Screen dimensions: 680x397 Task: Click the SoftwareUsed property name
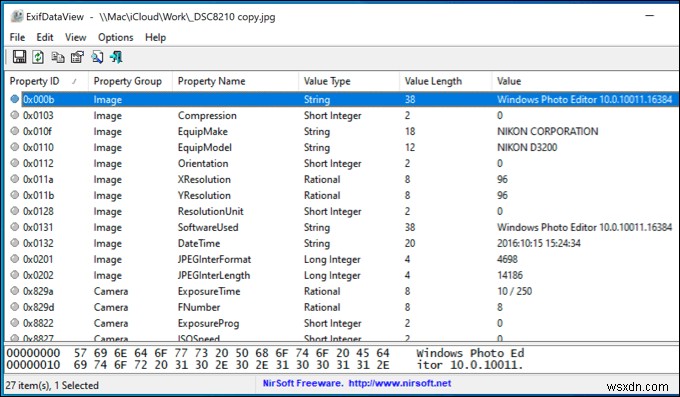click(x=208, y=227)
